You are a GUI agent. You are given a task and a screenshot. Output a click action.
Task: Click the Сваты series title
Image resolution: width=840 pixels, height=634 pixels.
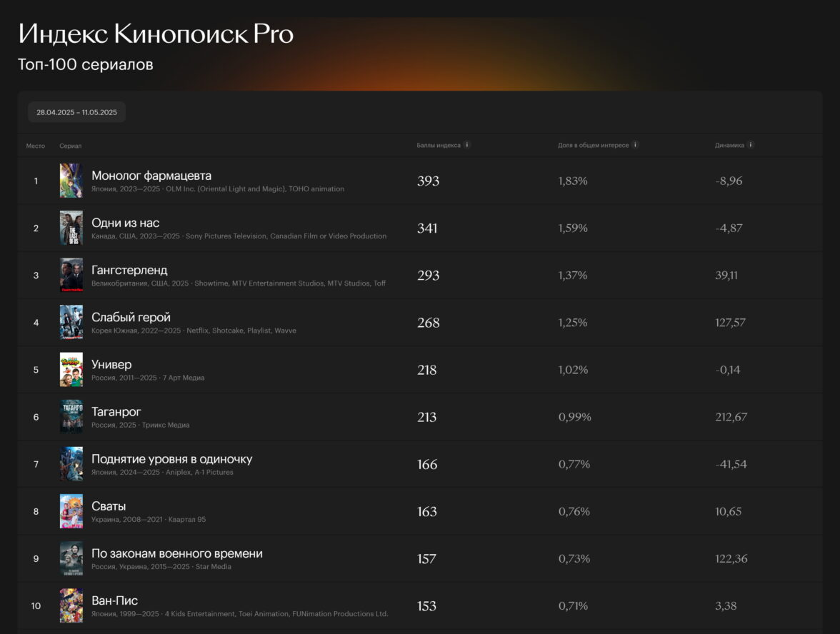(x=109, y=506)
